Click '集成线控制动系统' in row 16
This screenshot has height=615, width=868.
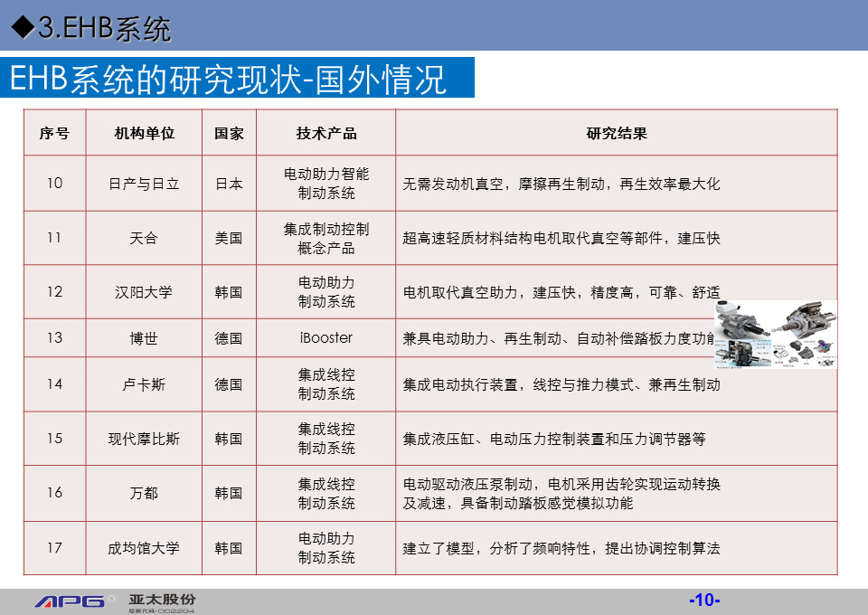coord(326,493)
